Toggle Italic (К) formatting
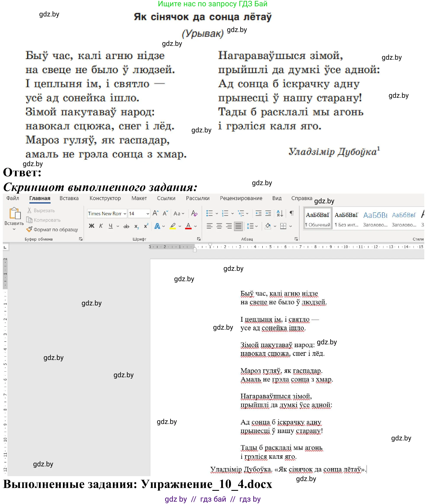The height and width of the screenshot is (504, 426). pos(101,226)
